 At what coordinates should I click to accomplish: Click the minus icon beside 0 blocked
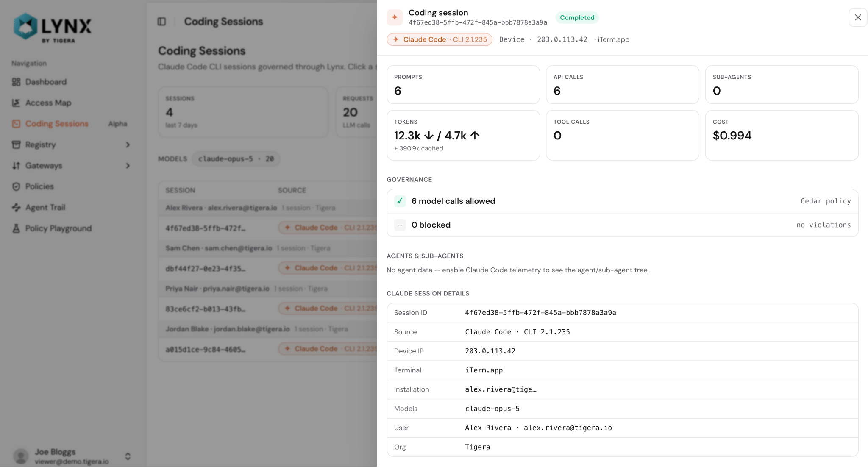[400, 225]
